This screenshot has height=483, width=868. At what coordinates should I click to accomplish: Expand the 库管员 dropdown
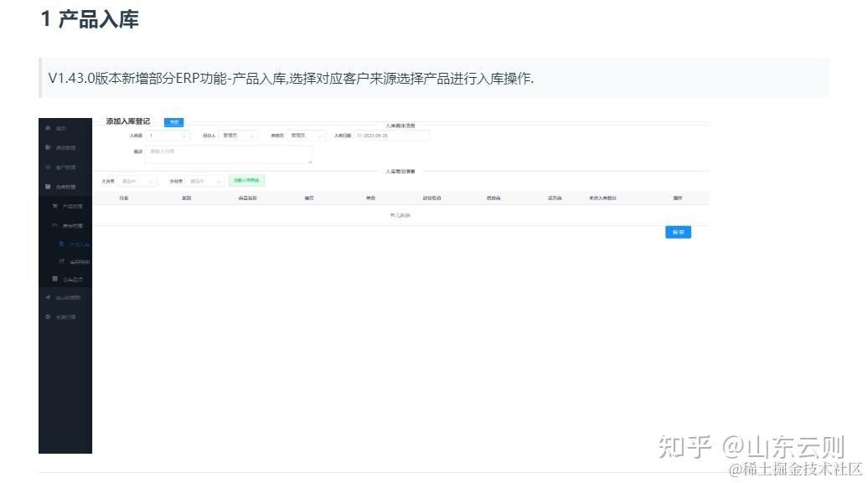coord(306,135)
